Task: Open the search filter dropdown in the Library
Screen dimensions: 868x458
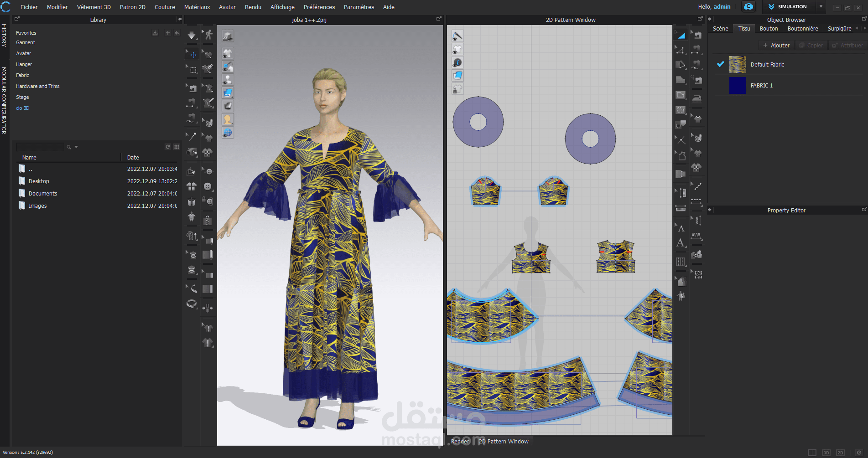Action: pos(76,147)
